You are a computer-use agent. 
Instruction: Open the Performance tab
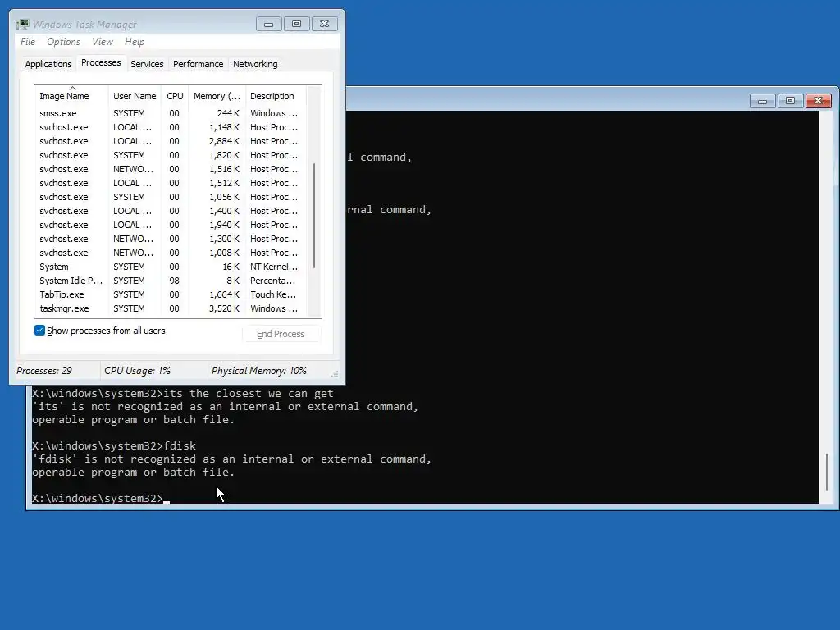199,64
